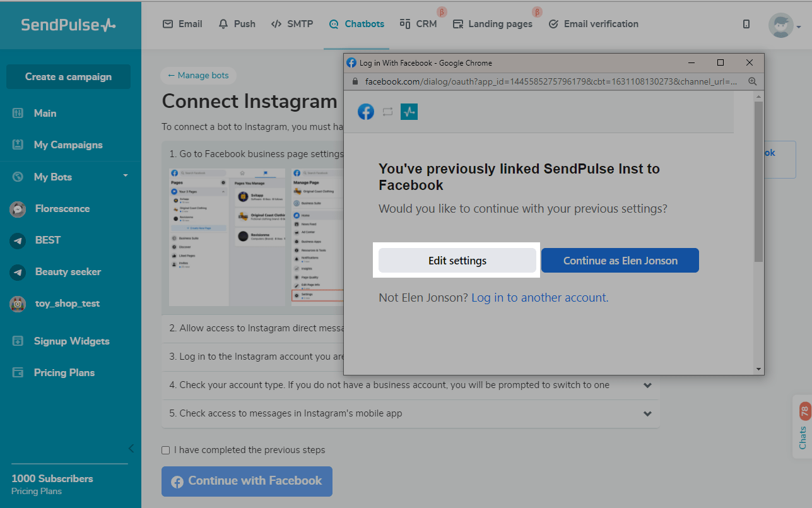Open the BEST Telegram bot
The height and width of the screenshot is (508, 812).
48,240
